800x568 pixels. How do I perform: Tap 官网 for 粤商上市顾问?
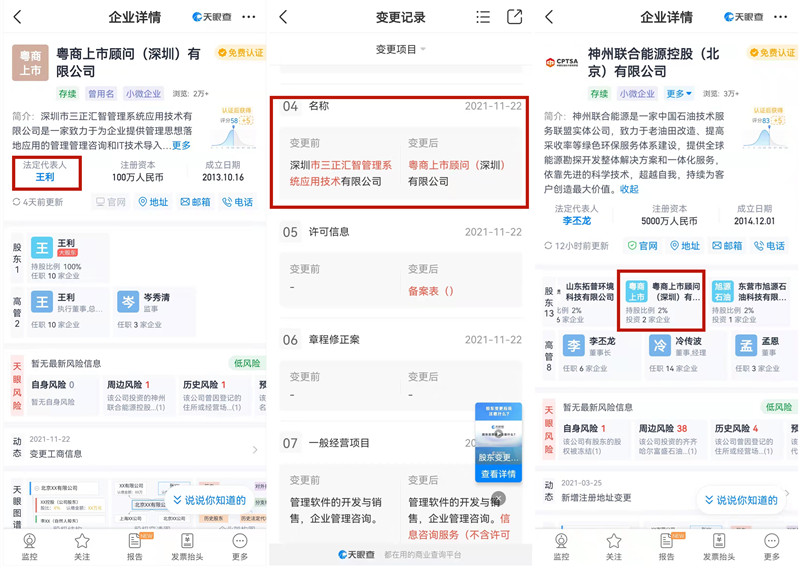tap(111, 202)
